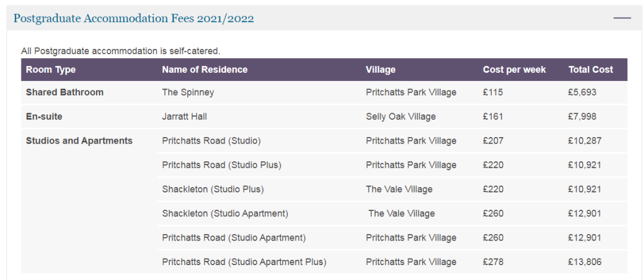
Task: Select Pritchatts Road (Studio Apartment Plus) entry
Action: click(244, 262)
